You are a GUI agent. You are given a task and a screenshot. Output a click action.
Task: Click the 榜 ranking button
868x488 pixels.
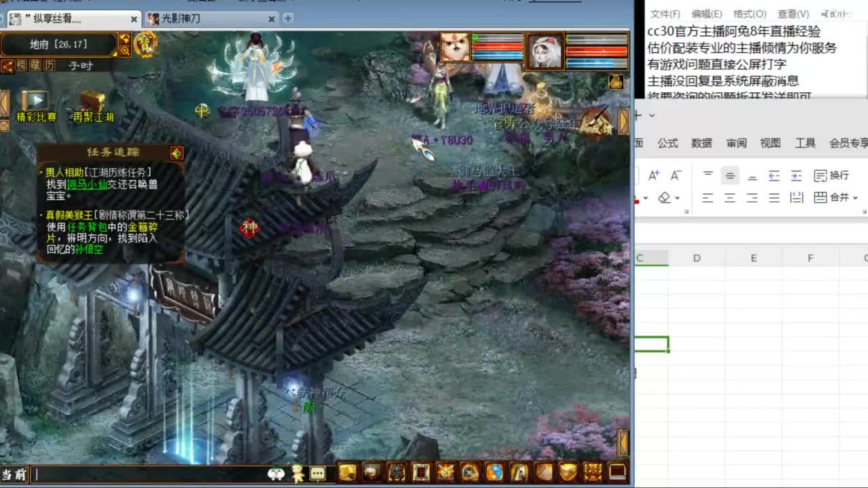tap(22, 66)
